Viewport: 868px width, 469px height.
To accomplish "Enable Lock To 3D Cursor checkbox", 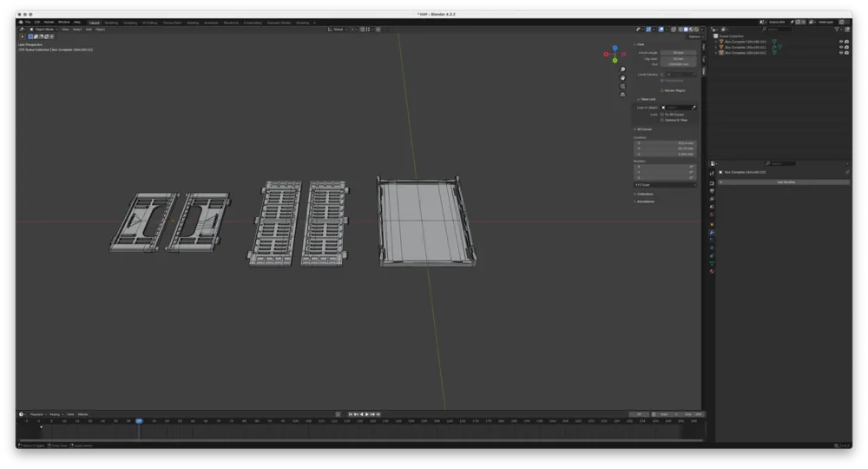I will pyautogui.click(x=661, y=115).
